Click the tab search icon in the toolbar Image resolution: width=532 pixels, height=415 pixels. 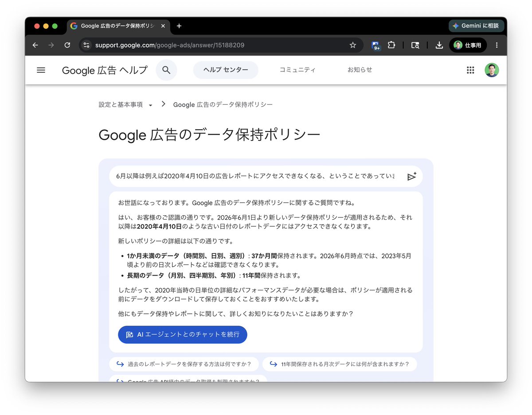[415, 45]
